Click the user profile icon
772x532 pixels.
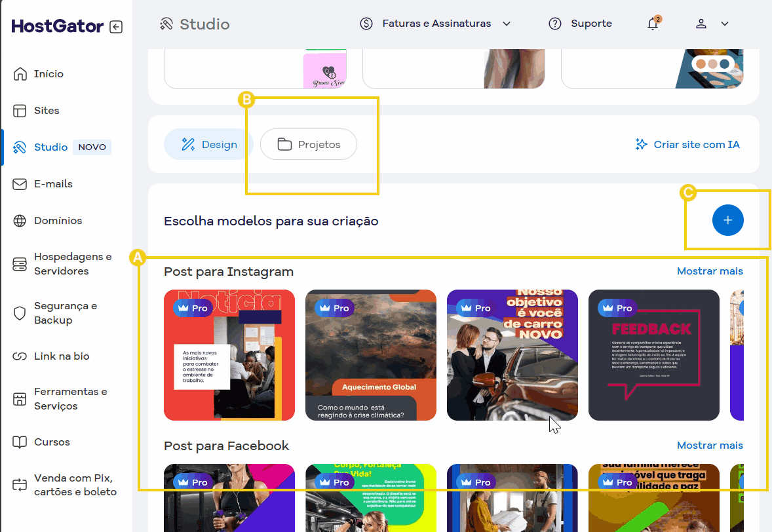tap(701, 24)
